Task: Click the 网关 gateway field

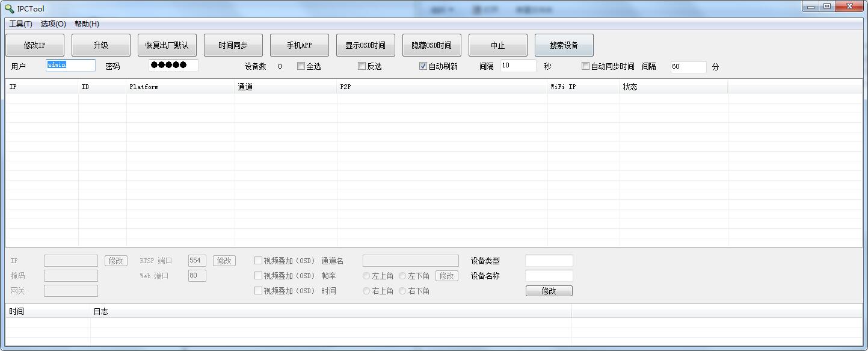Action: [x=71, y=291]
